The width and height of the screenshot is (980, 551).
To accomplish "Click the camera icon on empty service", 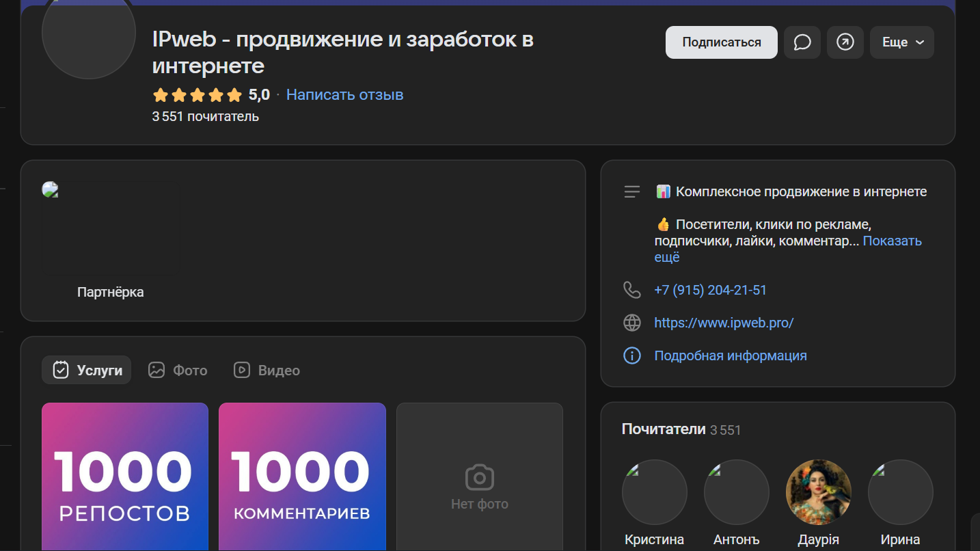I will (x=479, y=477).
